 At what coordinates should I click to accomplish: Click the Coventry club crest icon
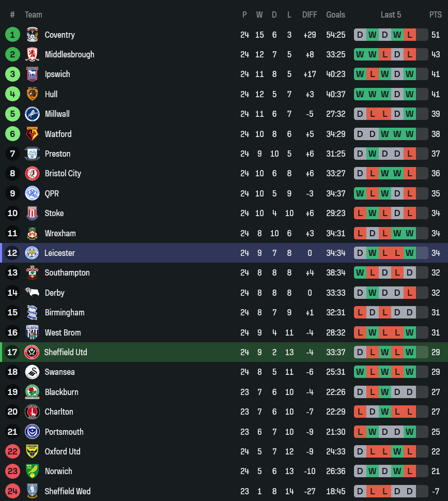[x=32, y=35]
